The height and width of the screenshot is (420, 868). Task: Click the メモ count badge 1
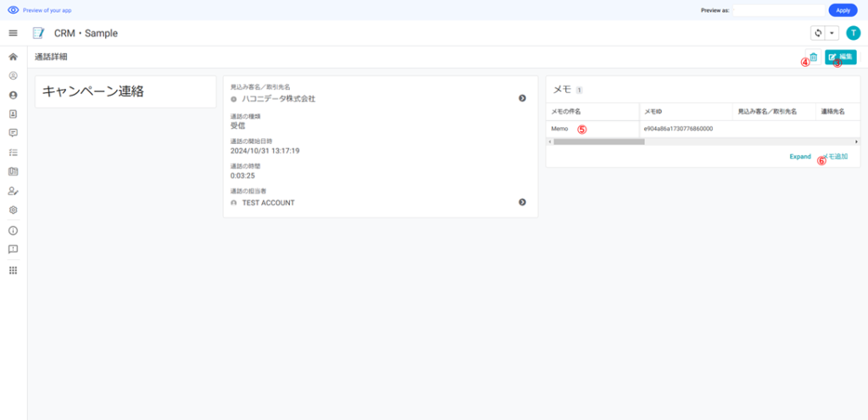tap(579, 90)
